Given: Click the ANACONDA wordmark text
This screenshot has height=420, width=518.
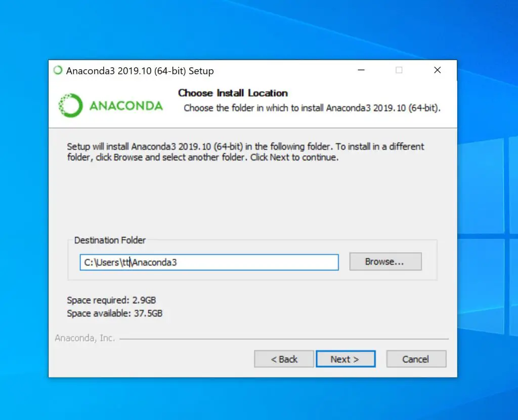Looking at the screenshot, I should [x=126, y=106].
